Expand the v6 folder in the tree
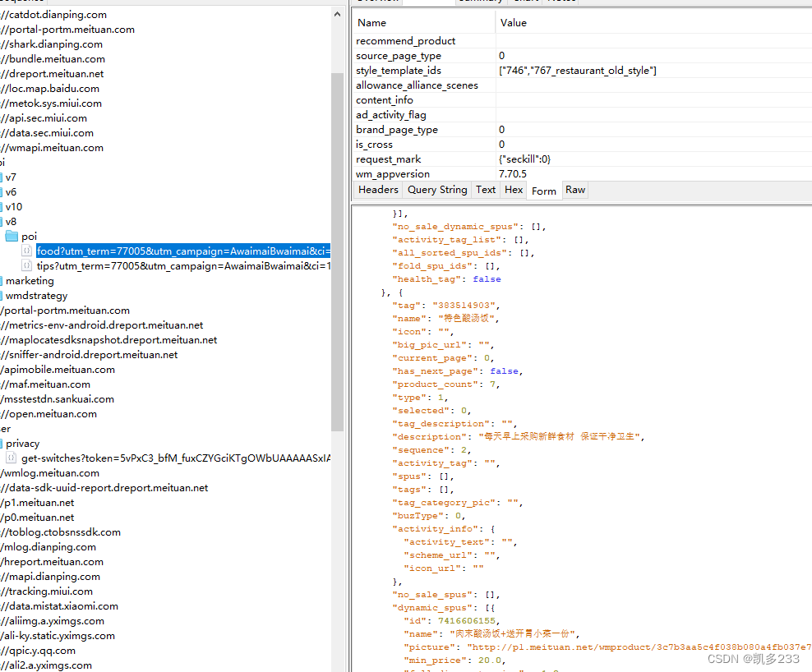The image size is (812, 672). tap(11, 192)
